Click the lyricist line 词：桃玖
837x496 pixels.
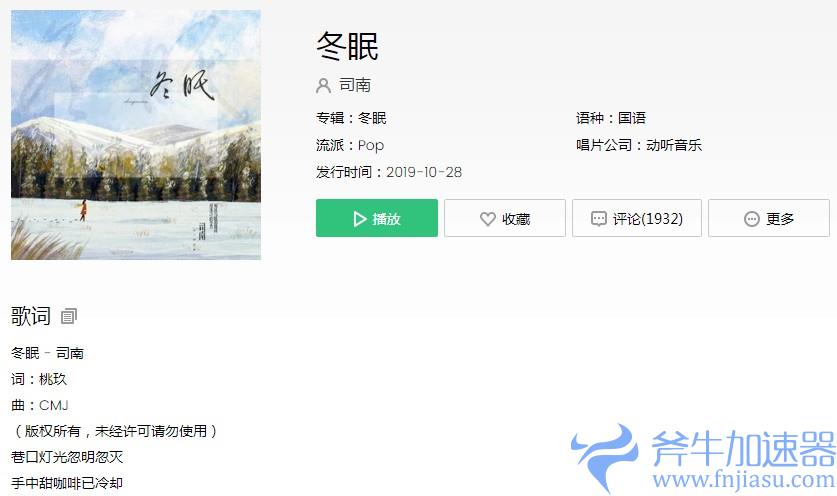click(x=39, y=379)
